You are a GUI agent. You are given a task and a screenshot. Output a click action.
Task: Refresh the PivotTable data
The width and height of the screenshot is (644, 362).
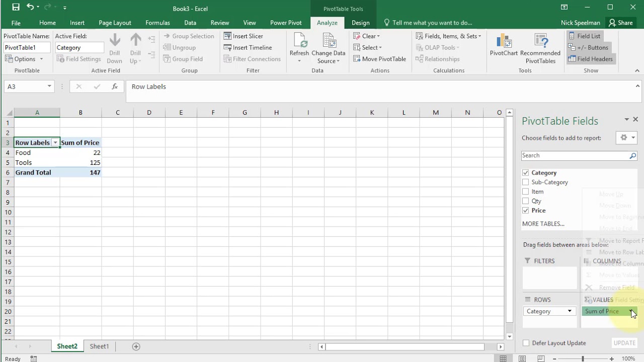[299, 48]
